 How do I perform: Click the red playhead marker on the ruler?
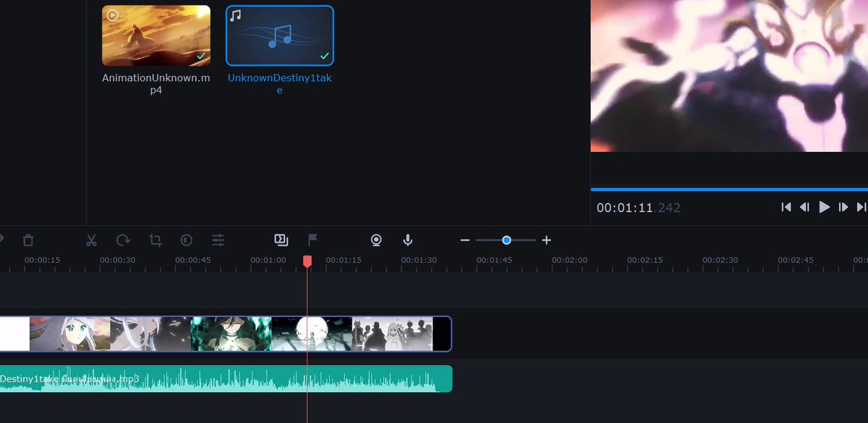(307, 261)
